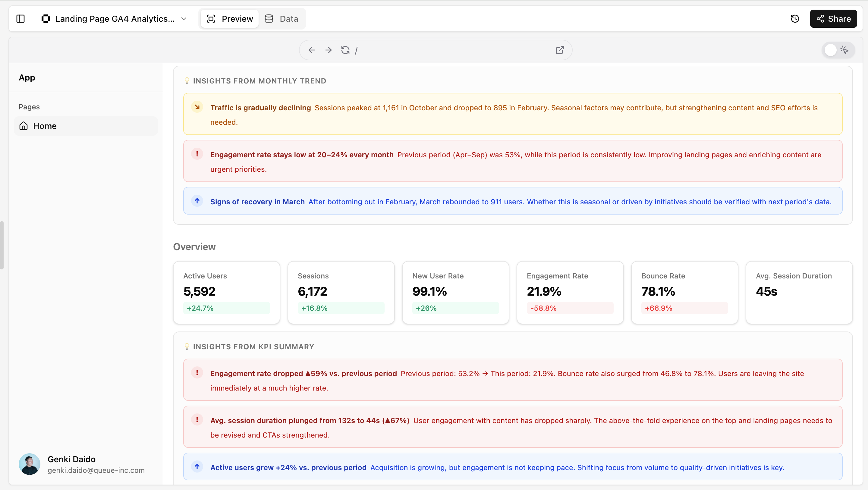Toggle the sidebar panel icon
This screenshot has width=868, height=490.
(20, 19)
